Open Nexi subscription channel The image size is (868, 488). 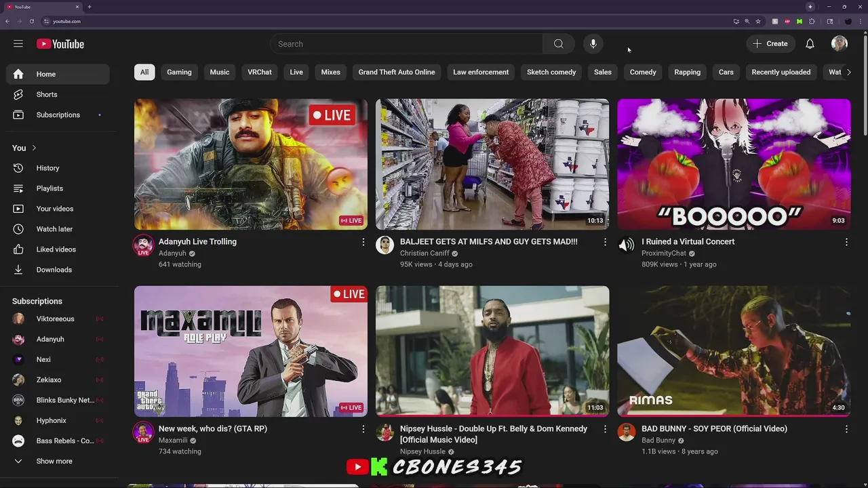pyautogui.click(x=58, y=359)
